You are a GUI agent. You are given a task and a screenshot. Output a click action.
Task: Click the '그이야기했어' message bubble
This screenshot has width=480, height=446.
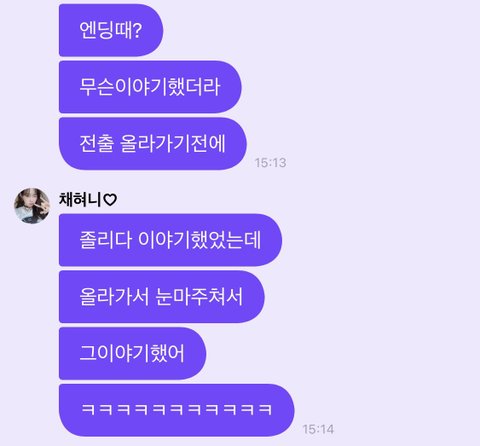click(132, 353)
